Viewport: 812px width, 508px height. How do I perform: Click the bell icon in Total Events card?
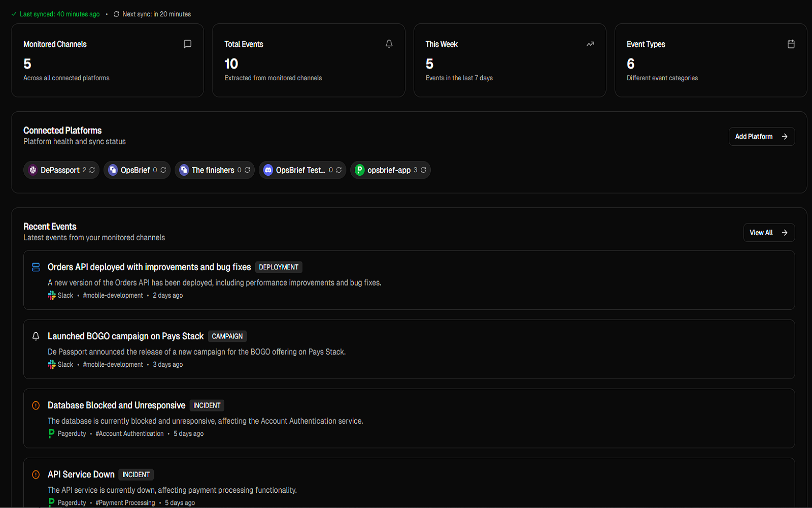click(389, 44)
